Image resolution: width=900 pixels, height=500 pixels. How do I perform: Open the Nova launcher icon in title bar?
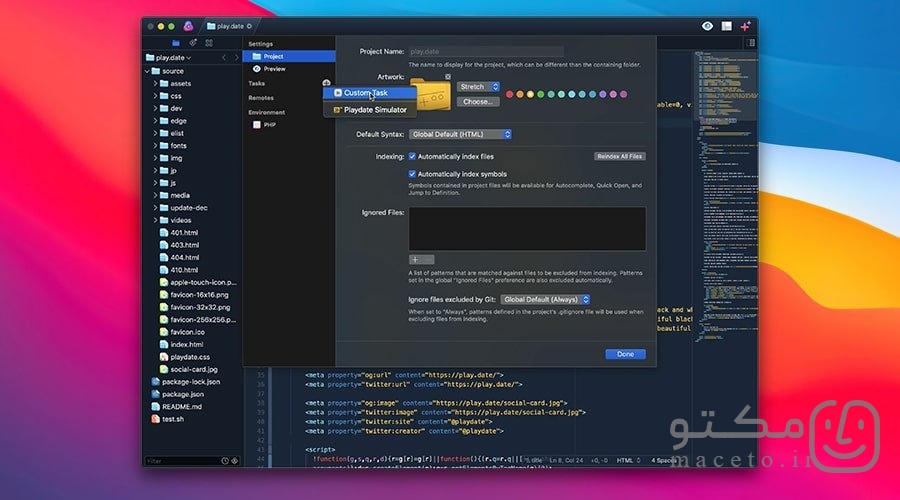point(188,26)
